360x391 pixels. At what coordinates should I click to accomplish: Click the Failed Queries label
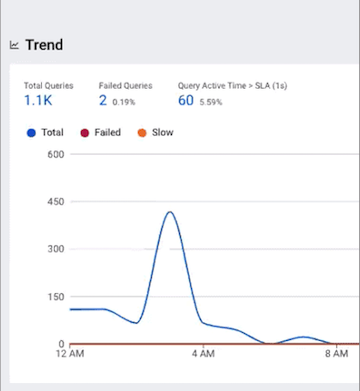point(125,86)
